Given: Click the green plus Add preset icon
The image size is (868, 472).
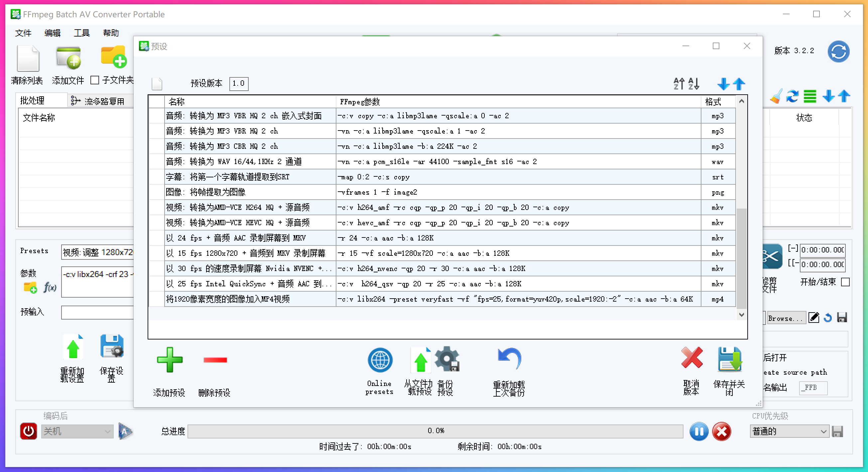Looking at the screenshot, I should point(170,359).
